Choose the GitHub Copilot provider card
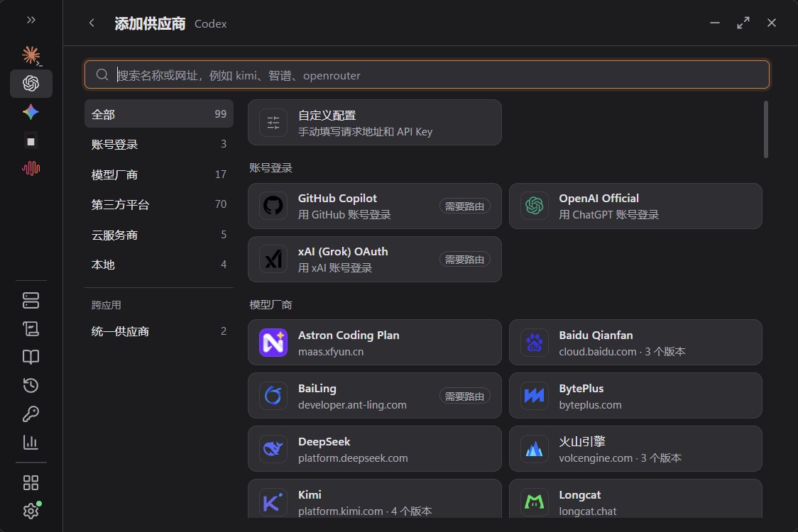 [375, 206]
